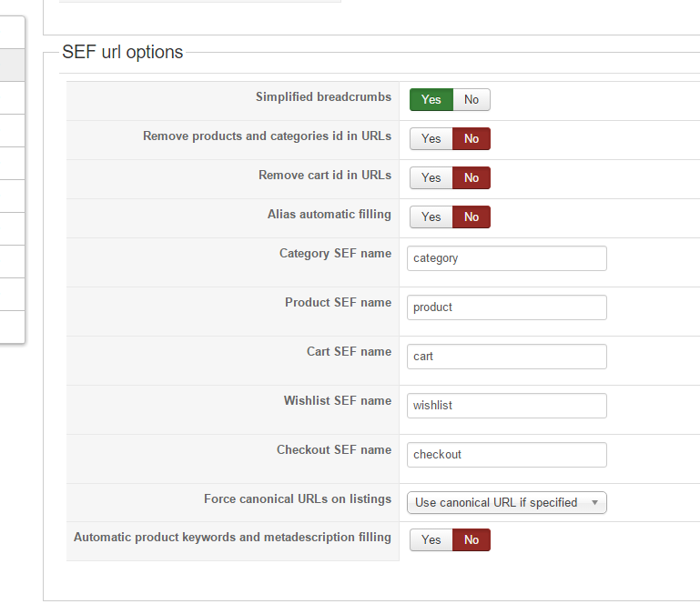
Task: Click the Cart SEF name field
Action: pos(506,357)
